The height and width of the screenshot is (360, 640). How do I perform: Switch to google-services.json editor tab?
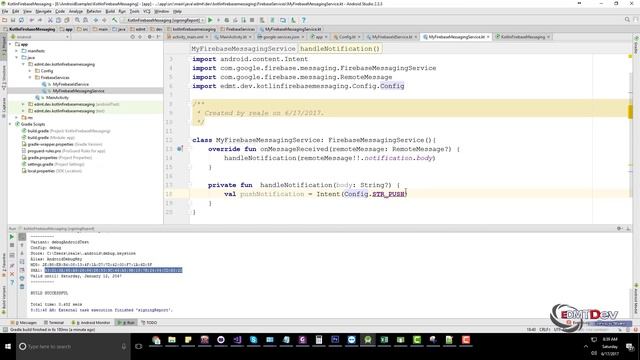coord(281,37)
